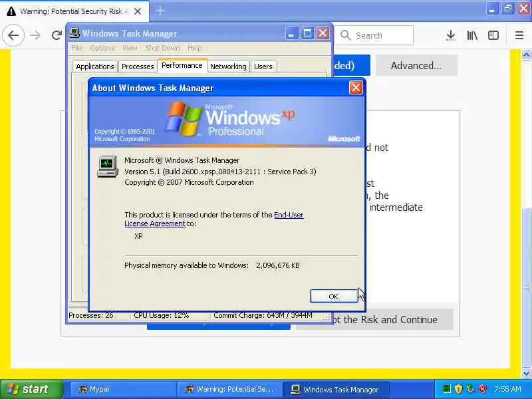This screenshot has height=399, width=532.
Task: Restore the browser window
Action: point(508,9)
